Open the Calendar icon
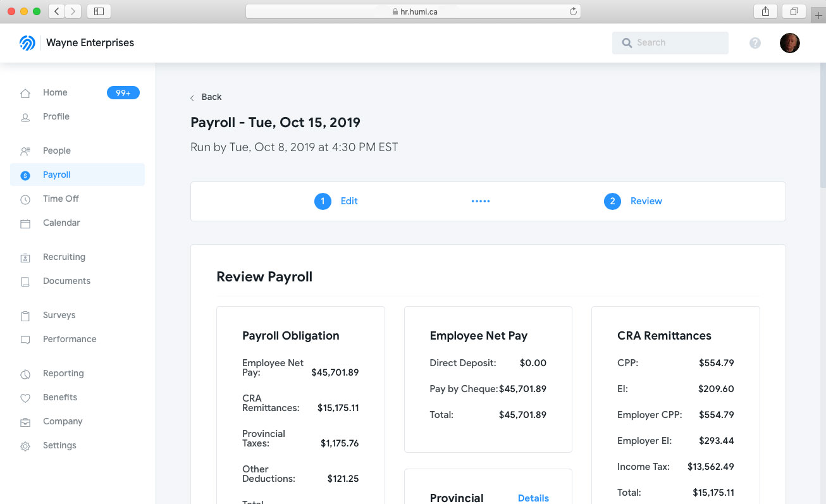The image size is (826, 504). 25,223
